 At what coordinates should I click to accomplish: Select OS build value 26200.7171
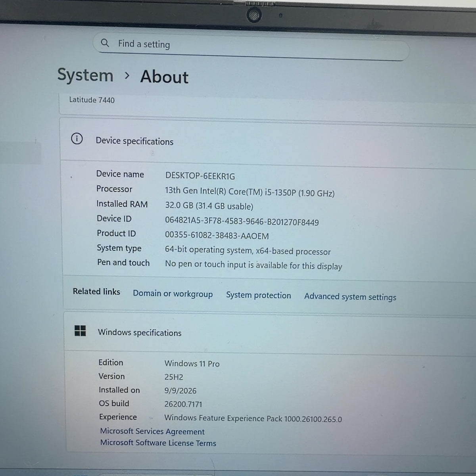coord(183,404)
